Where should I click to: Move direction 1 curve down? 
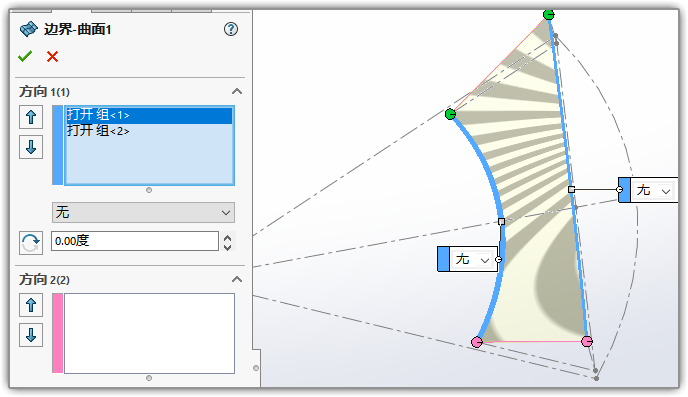click(x=31, y=147)
